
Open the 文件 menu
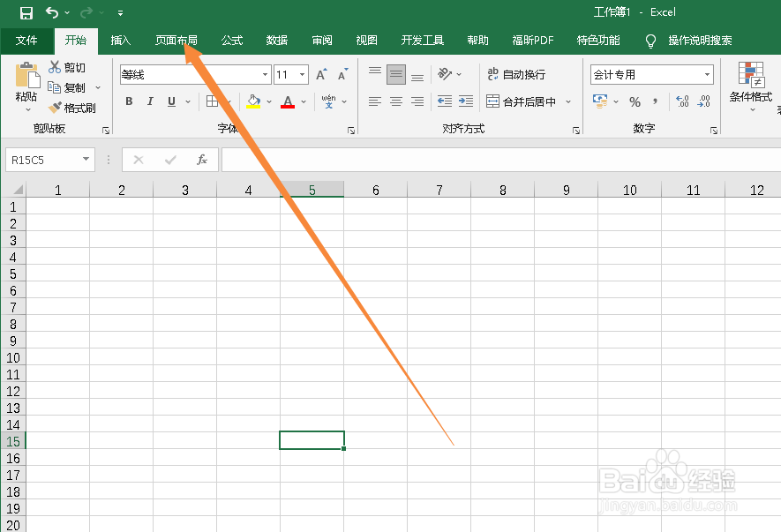26,40
